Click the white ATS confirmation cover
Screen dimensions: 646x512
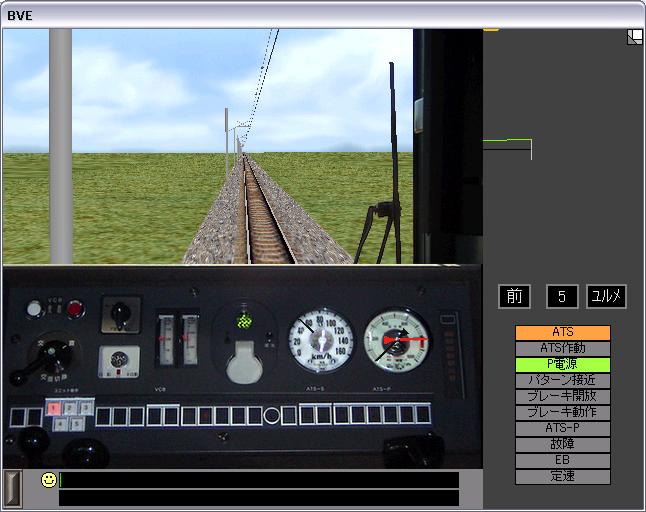tap(244, 363)
